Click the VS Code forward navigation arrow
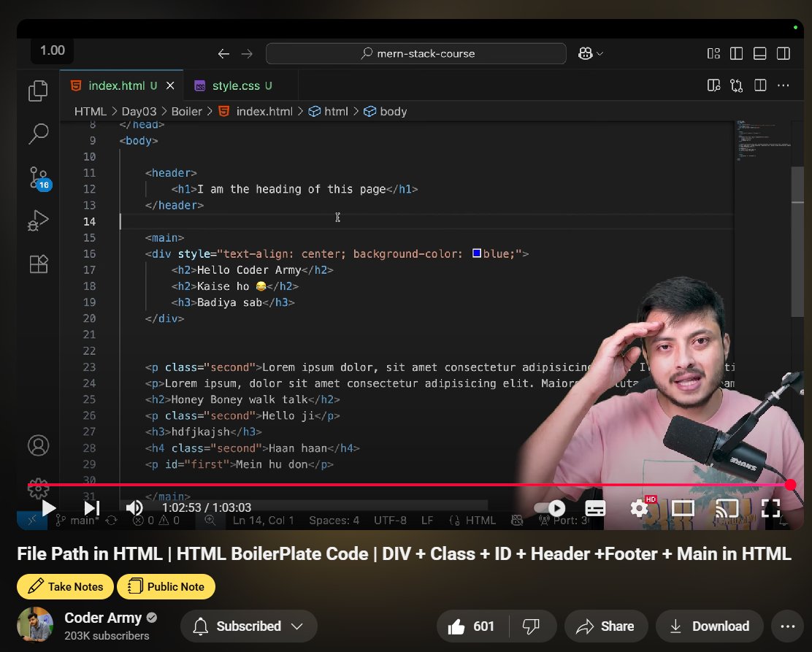 tap(247, 54)
